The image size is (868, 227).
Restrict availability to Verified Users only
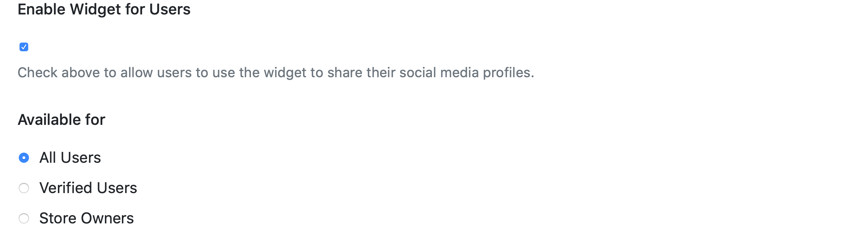pos(24,188)
